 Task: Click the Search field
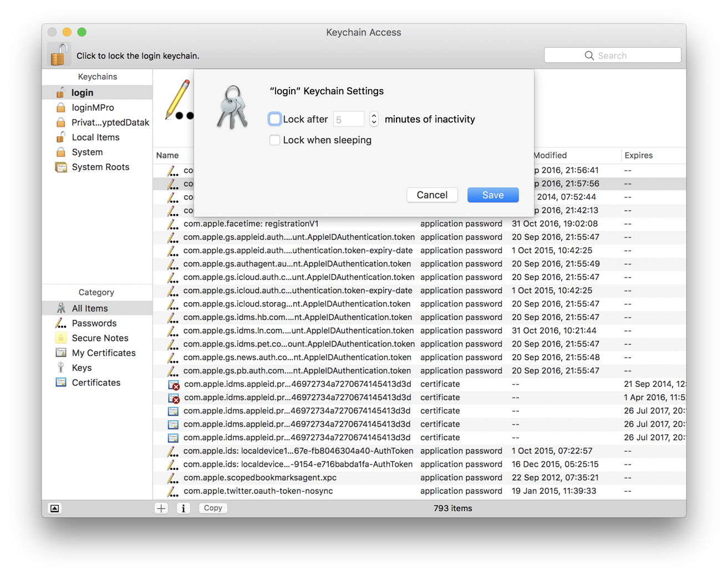point(612,55)
